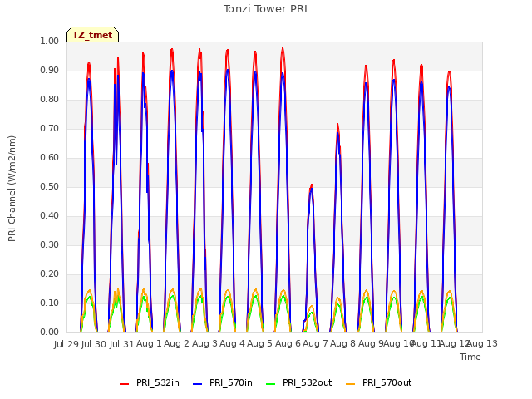Select the PRI_532out legend label
Image resolution: width=532 pixels, height=399 pixels.
[308, 382]
